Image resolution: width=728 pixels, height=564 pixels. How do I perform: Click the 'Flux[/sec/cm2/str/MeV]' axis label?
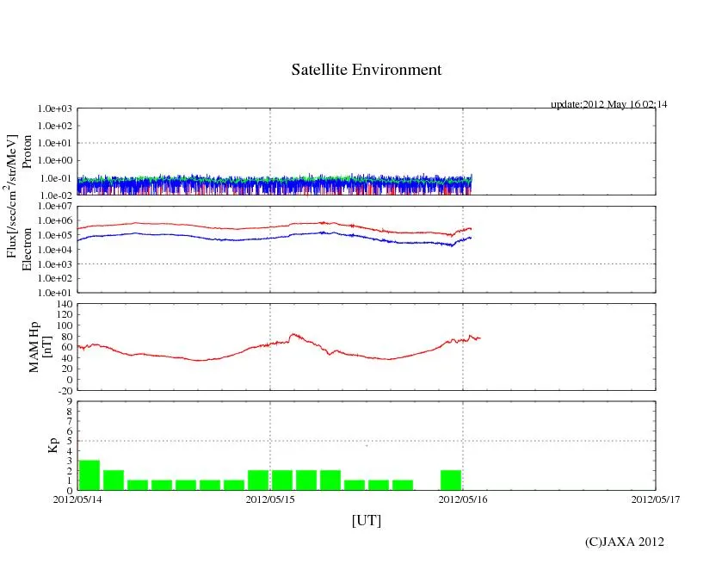tap(11, 196)
